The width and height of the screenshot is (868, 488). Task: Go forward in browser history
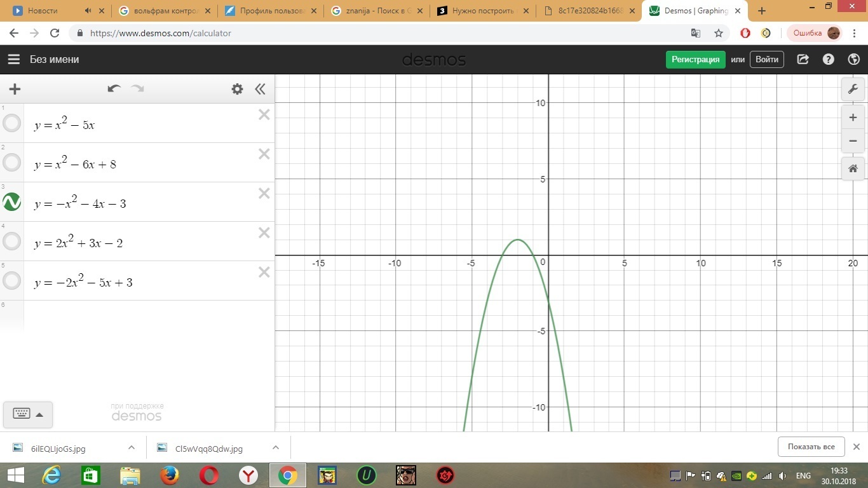click(34, 33)
